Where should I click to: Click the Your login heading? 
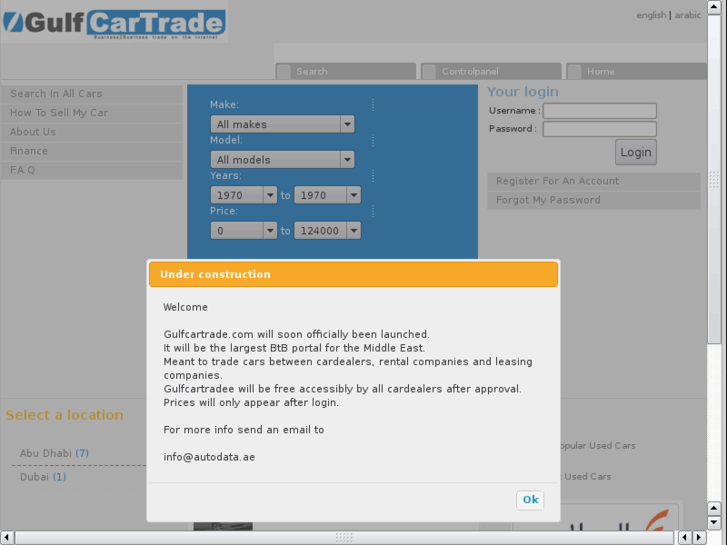(x=523, y=92)
